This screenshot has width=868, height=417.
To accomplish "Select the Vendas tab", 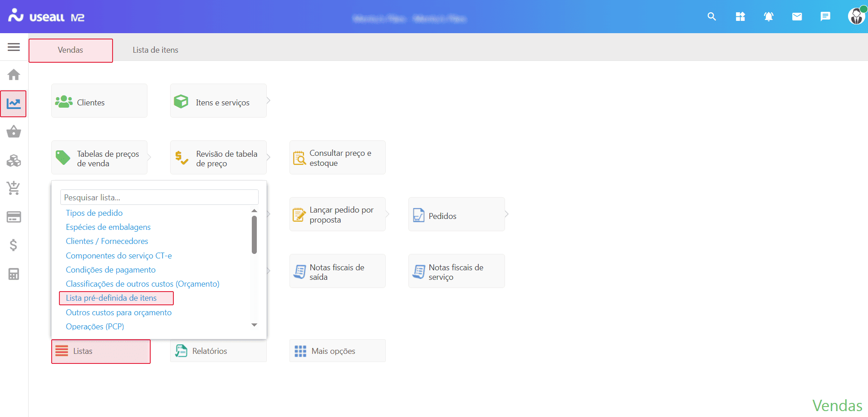I will click(70, 50).
